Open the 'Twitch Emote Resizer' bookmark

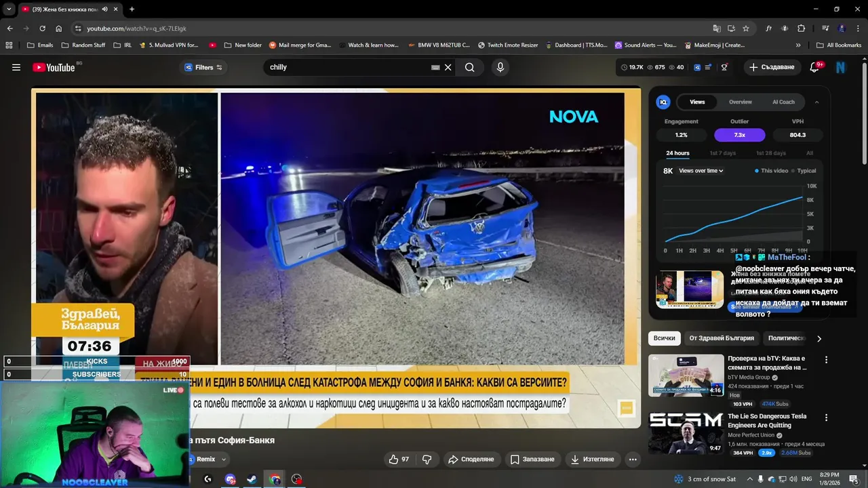(508, 45)
